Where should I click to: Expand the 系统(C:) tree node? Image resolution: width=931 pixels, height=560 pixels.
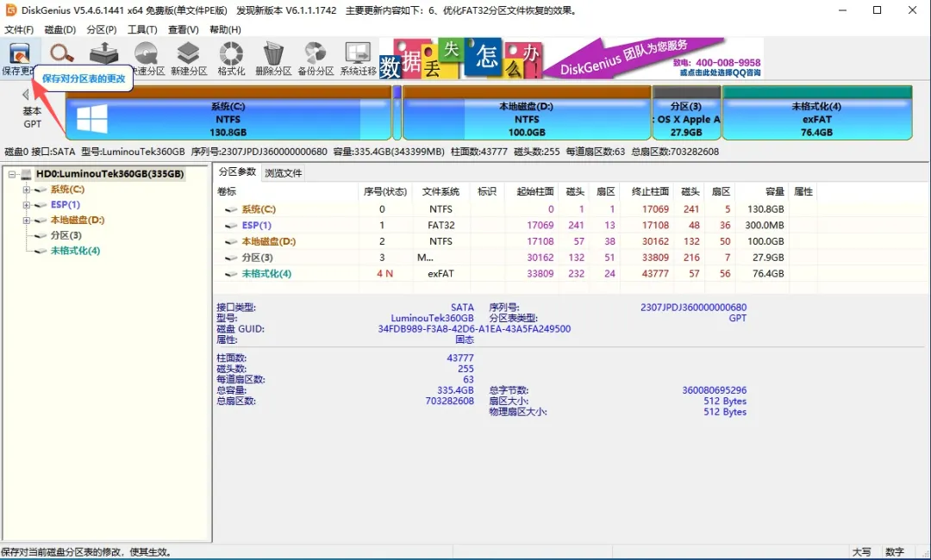[x=26, y=190]
